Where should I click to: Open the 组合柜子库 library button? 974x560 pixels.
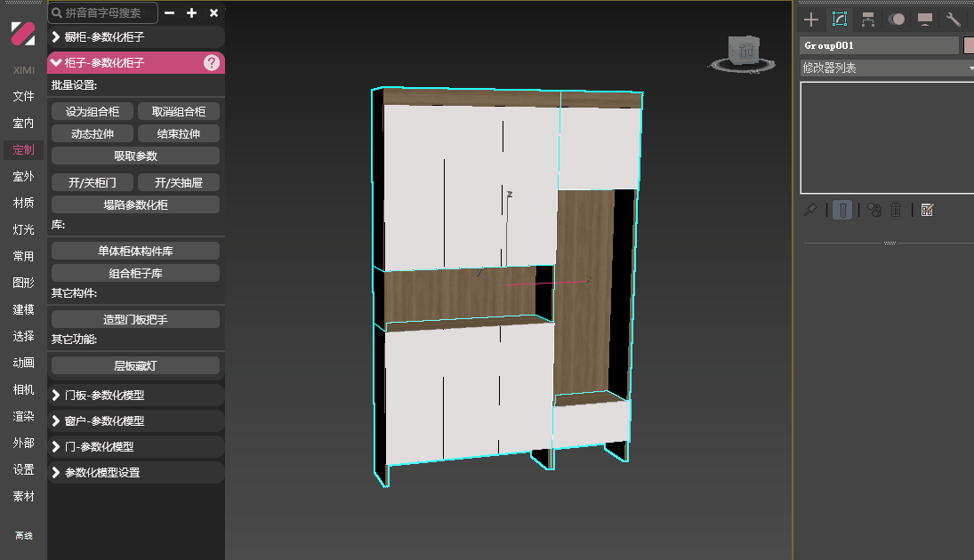point(135,273)
